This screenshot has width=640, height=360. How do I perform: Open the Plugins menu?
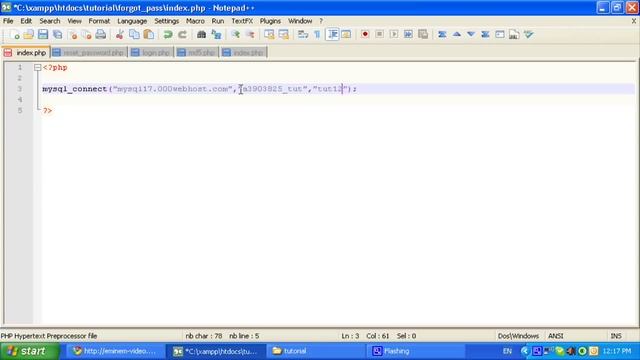click(270, 21)
